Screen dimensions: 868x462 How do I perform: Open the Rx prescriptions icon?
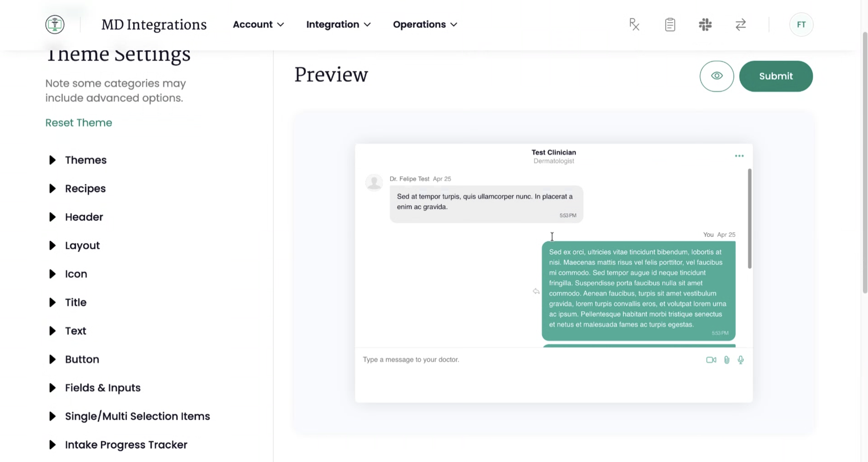tap(634, 24)
